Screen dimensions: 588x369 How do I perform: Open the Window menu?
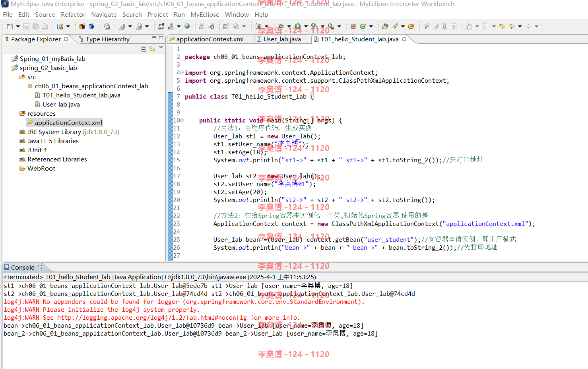pyautogui.click(x=237, y=14)
